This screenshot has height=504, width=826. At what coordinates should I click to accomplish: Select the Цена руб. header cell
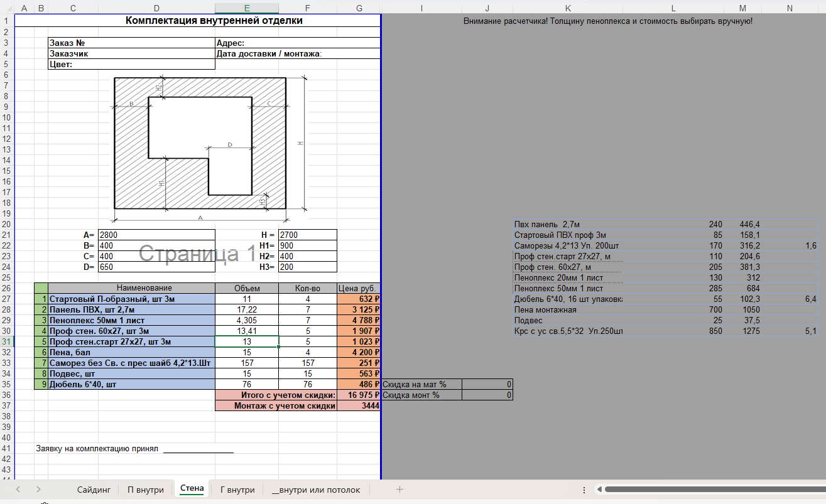pos(359,288)
